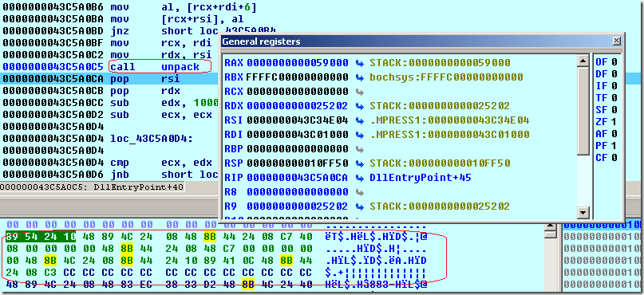Image resolution: width=644 pixels, height=295 pixels.
Task: Click the registers list scroll-down arrow
Action: tap(583, 213)
